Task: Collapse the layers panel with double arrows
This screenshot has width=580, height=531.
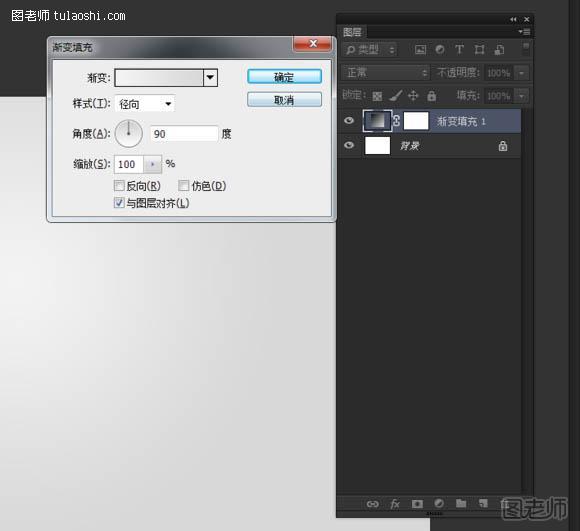Action: tap(513, 19)
